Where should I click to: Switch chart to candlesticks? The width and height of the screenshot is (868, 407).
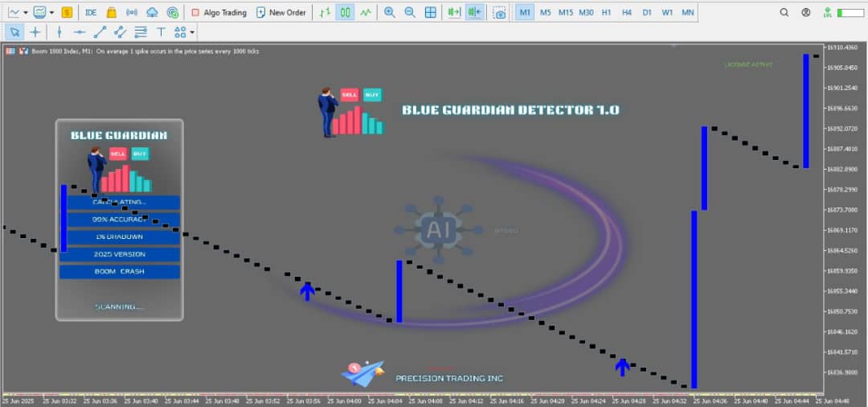tap(346, 12)
